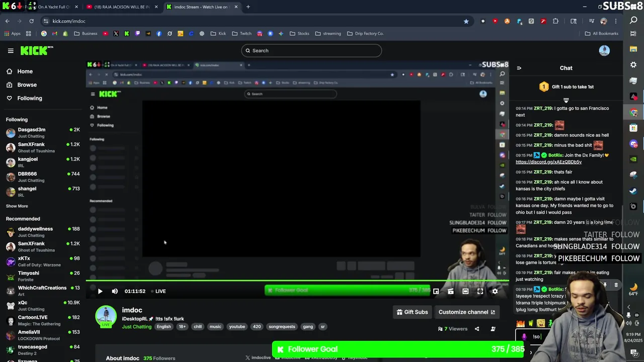Focus the Kick search box
The height and width of the screenshot is (362, 644).
coord(311,50)
